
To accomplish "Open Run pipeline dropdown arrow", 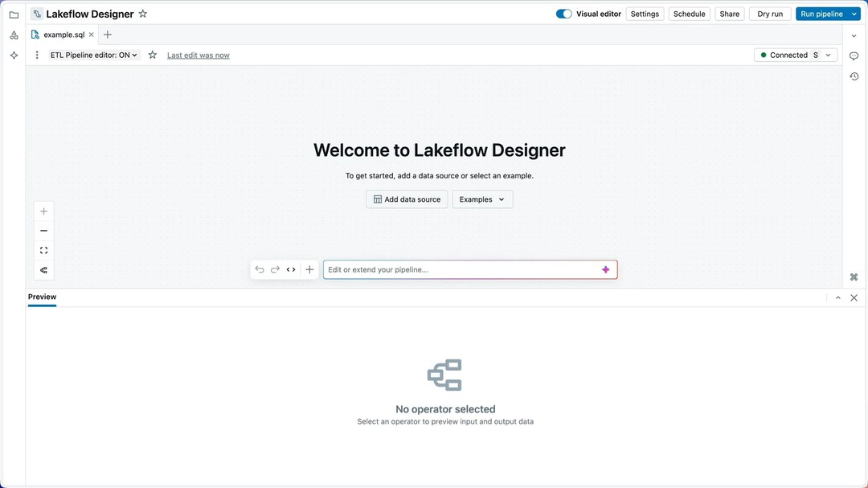I will (x=854, y=14).
